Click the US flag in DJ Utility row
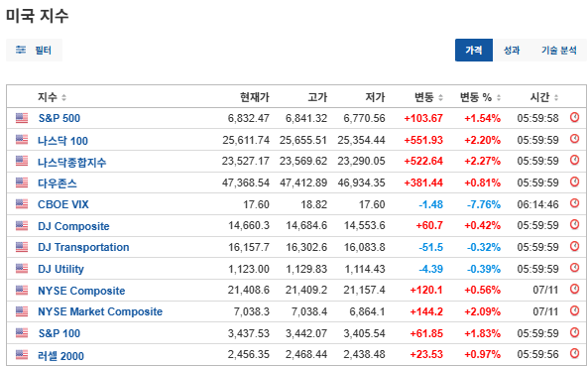This screenshot has height=366, width=588. coord(22,268)
